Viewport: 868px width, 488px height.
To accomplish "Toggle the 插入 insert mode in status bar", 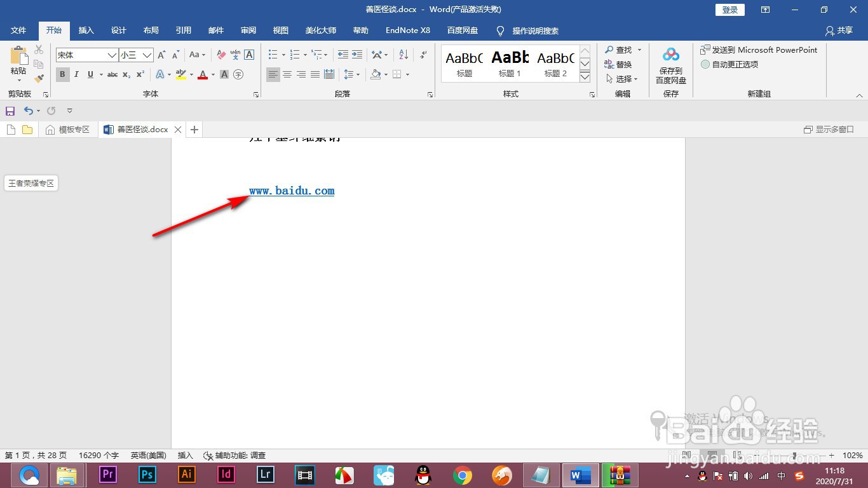I will click(185, 456).
